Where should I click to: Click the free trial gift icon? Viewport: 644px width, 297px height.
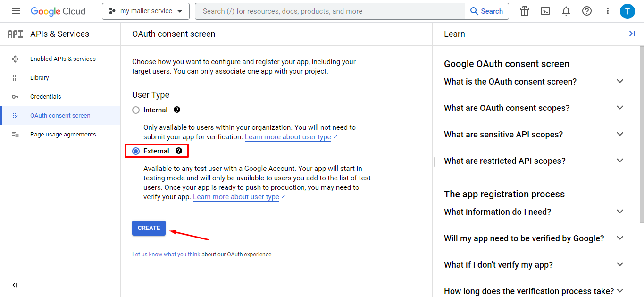[524, 11]
